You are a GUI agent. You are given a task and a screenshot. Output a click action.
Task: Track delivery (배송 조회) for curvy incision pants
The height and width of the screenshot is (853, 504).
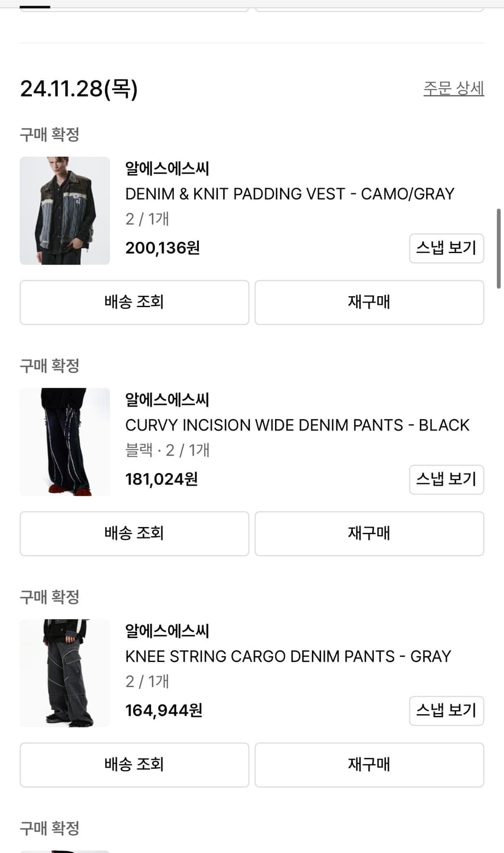134,533
